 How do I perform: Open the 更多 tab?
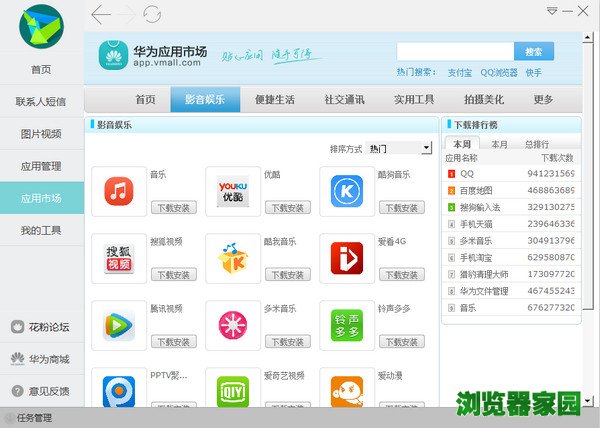[x=543, y=100]
